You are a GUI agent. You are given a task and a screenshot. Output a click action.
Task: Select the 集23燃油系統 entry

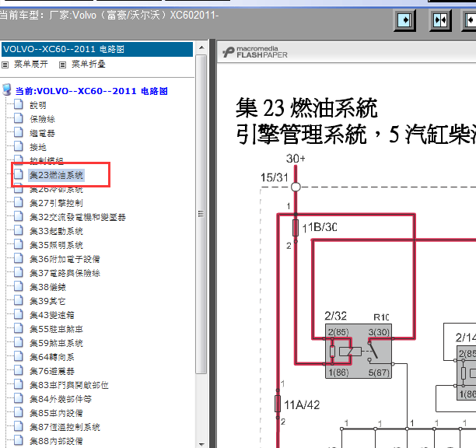[56, 175]
